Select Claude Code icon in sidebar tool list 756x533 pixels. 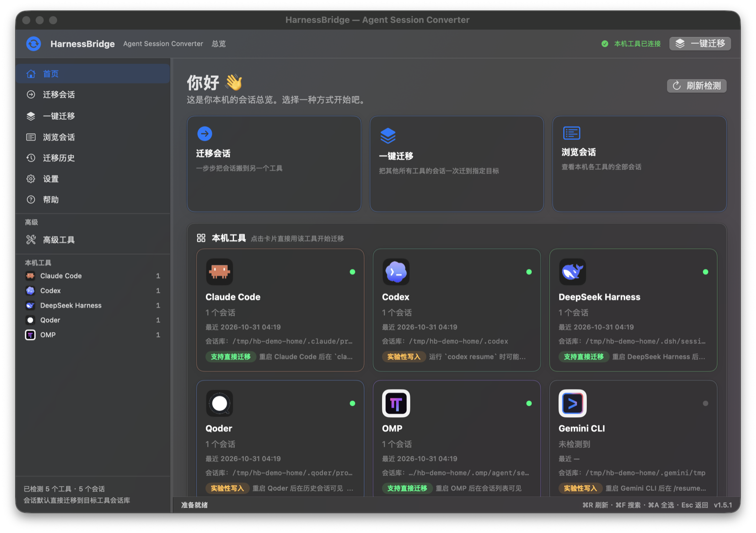tap(30, 276)
